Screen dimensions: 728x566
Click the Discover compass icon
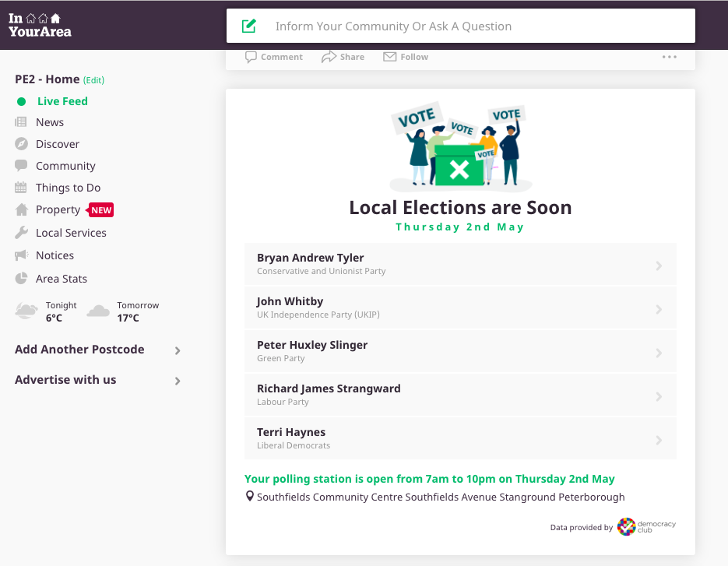[21, 144]
